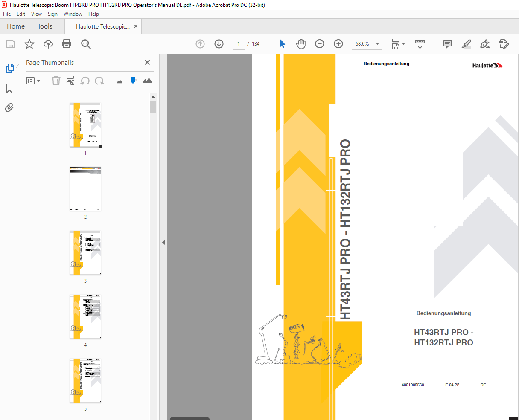This screenshot has width=519, height=420.
Task: Select page 5 thumbnail
Action: (85, 381)
